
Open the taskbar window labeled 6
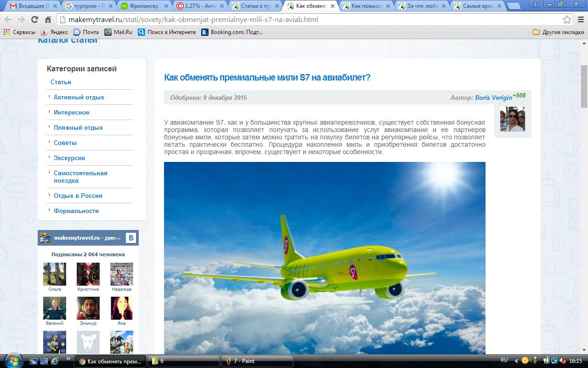click(x=184, y=361)
